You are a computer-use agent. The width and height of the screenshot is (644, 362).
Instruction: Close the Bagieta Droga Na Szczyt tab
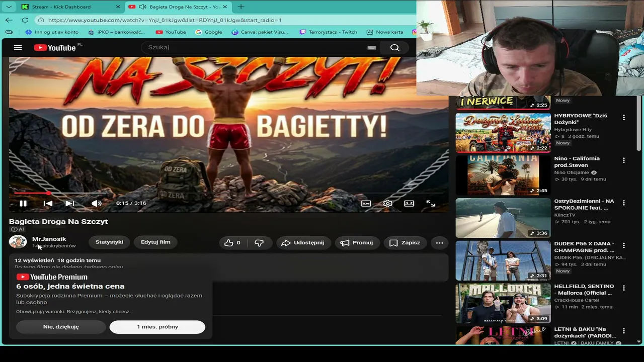tap(225, 7)
